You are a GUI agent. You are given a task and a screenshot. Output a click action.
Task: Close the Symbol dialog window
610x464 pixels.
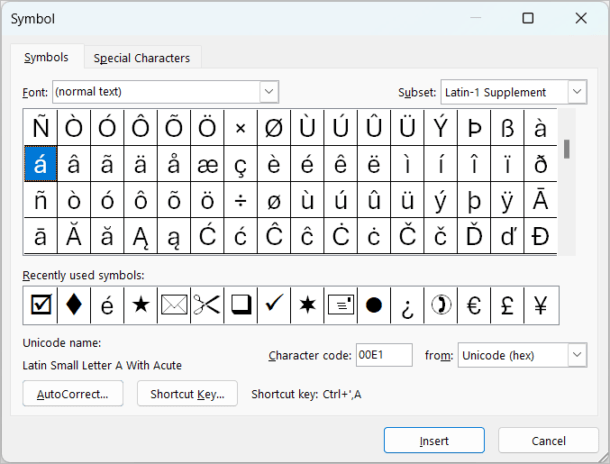pos(581,18)
